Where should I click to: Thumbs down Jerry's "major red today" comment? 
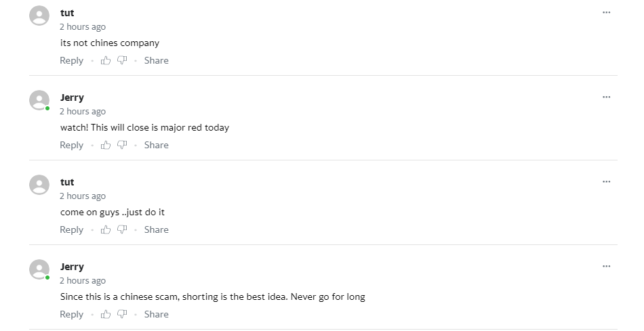(122, 146)
